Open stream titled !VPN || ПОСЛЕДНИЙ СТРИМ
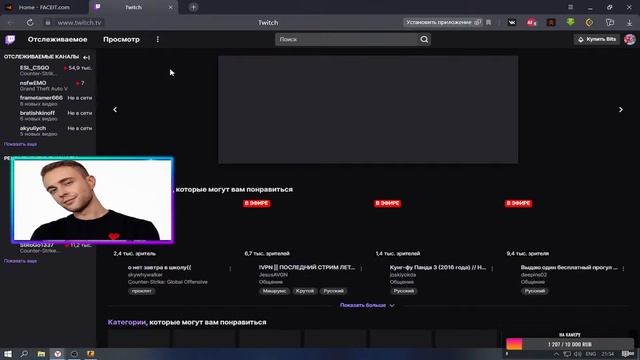 coord(307,267)
